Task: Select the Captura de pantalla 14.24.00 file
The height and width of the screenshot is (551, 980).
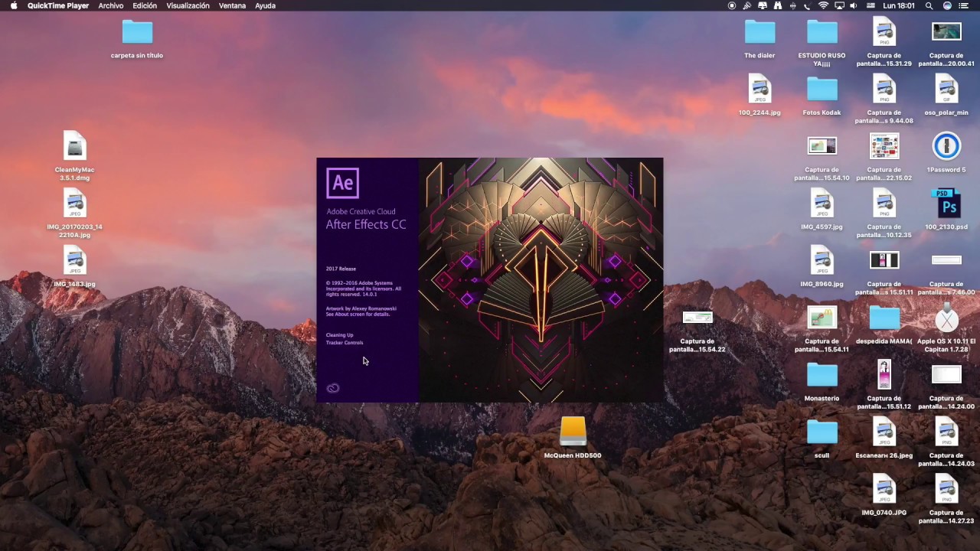Action: point(946,375)
